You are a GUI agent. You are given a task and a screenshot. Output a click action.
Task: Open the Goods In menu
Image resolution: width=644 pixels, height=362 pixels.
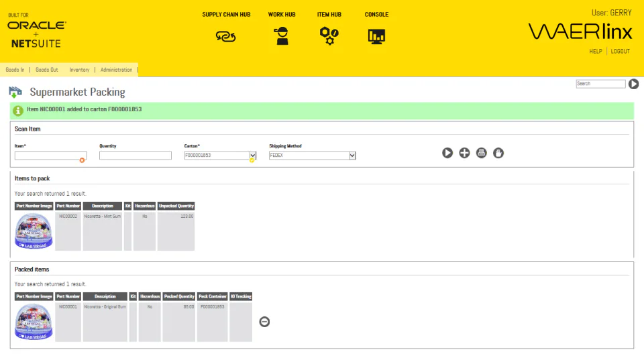point(15,70)
